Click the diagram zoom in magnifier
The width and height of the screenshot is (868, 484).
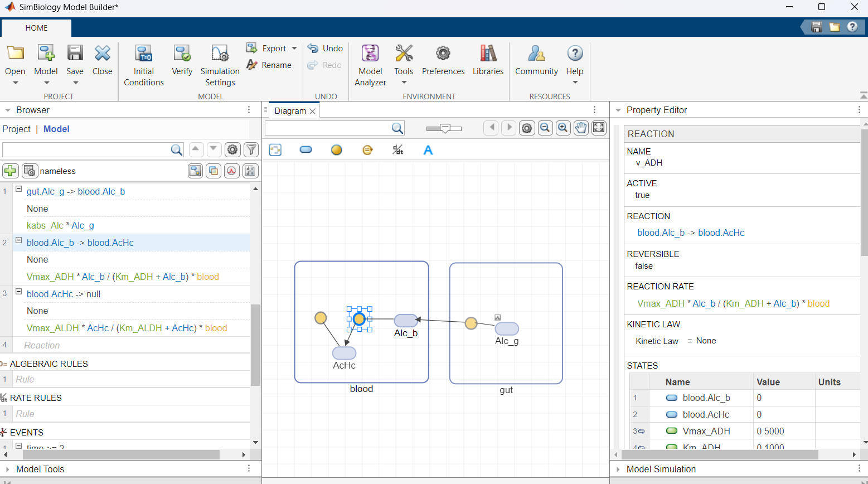click(x=563, y=128)
